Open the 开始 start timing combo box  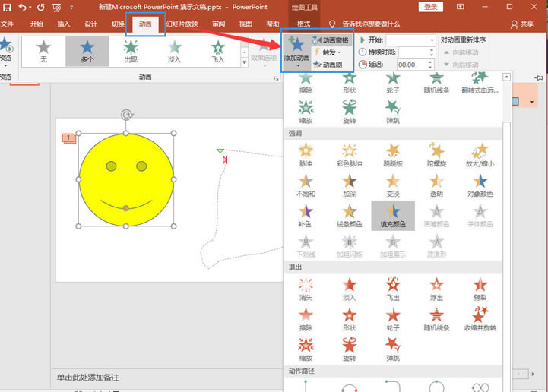tap(410, 40)
